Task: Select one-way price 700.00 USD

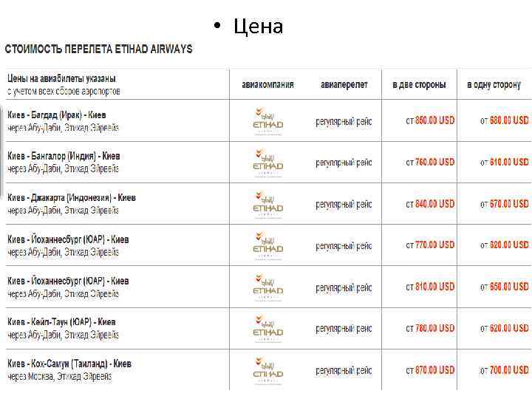Action: pos(504,369)
